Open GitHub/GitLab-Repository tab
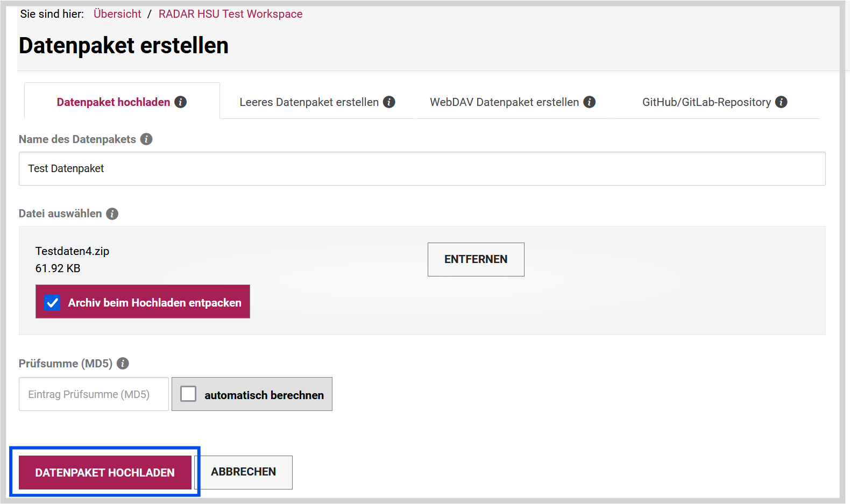The image size is (850, 504). coord(714,102)
